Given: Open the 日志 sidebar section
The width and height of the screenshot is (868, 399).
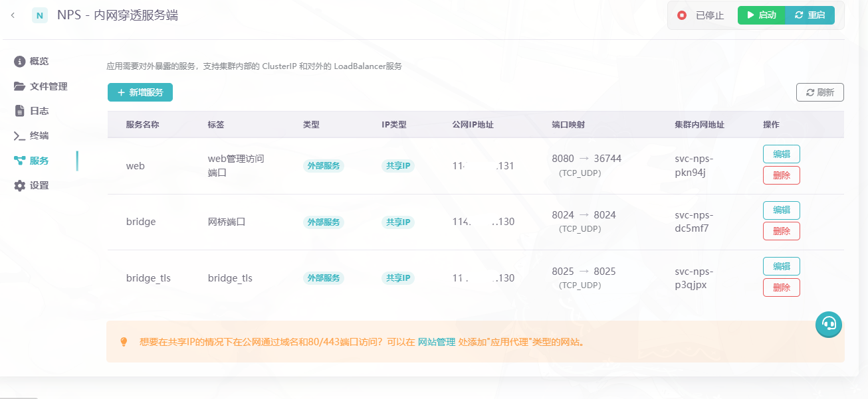Looking at the screenshot, I should tap(39, 110).
